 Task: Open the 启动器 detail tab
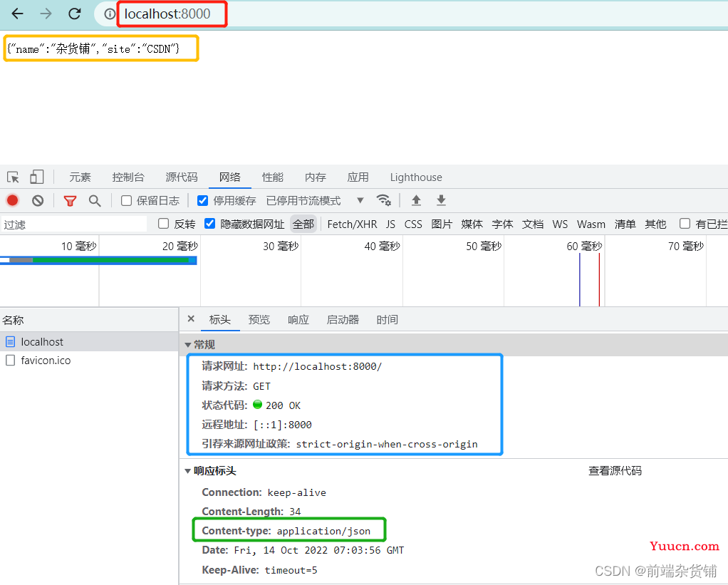coord(343,319)
